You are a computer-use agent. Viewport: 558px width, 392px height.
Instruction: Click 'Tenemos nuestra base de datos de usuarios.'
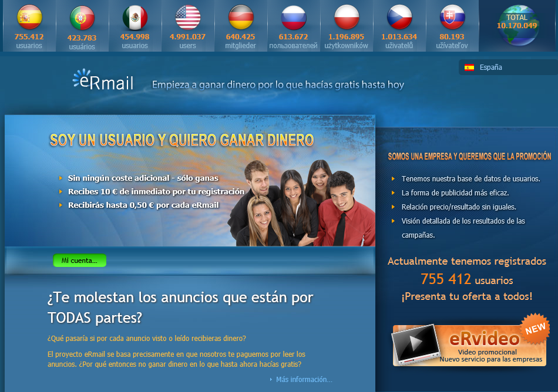click(x=471, y=179)
